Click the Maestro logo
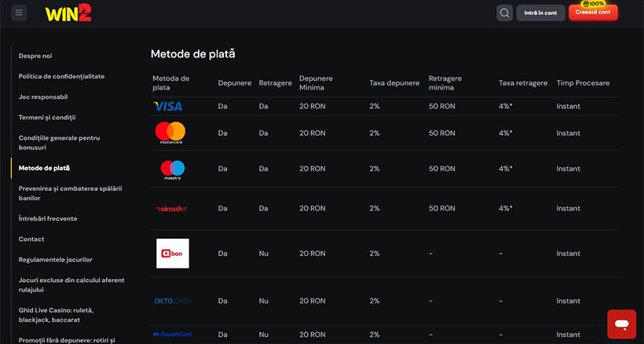The height and width of the screenshot is (344, 644). point(173,170)
